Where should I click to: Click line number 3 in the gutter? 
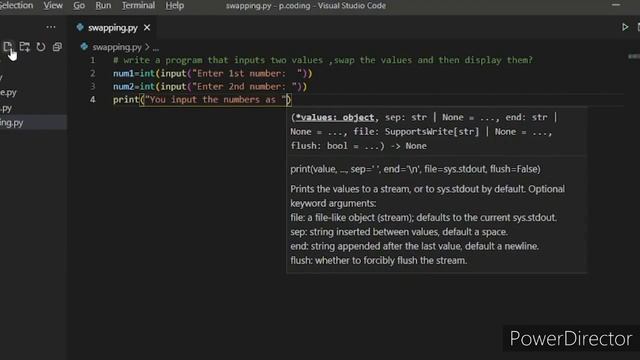point(93,87)
